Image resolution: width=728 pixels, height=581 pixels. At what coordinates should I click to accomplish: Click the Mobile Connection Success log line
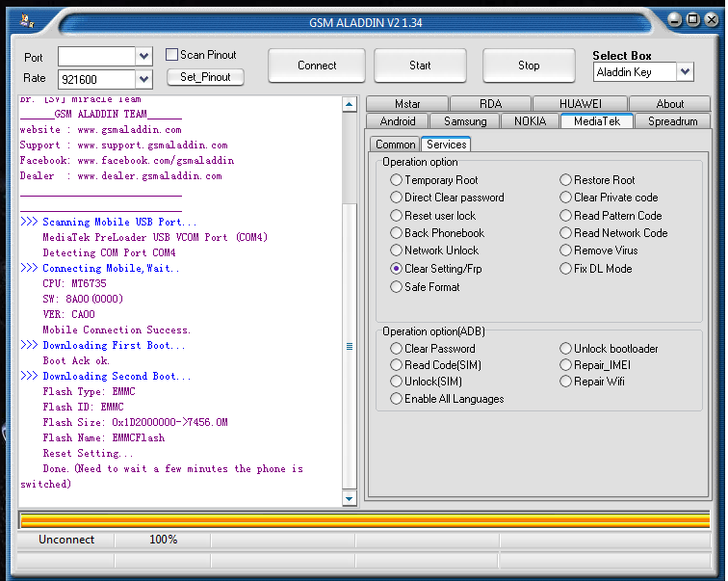117,330
